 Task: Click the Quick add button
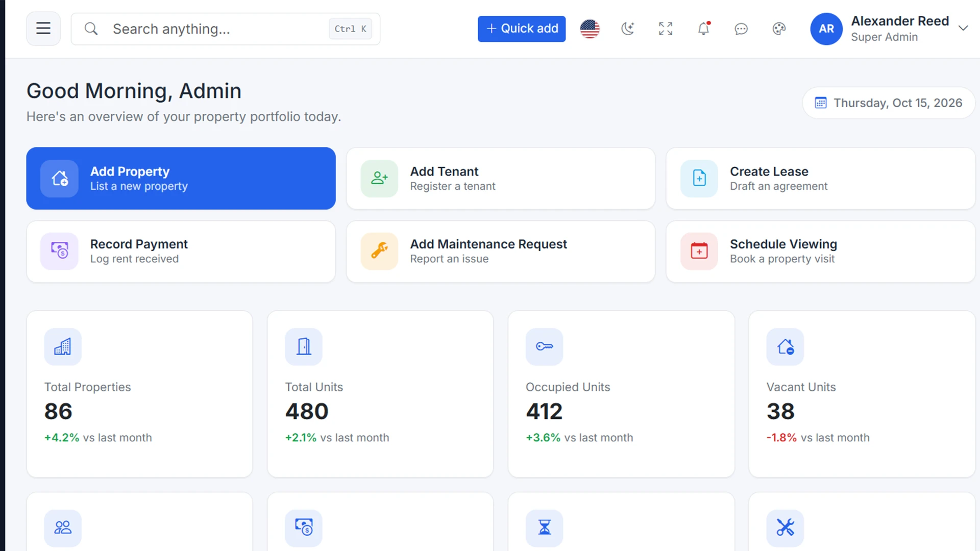tap(522, 29)
